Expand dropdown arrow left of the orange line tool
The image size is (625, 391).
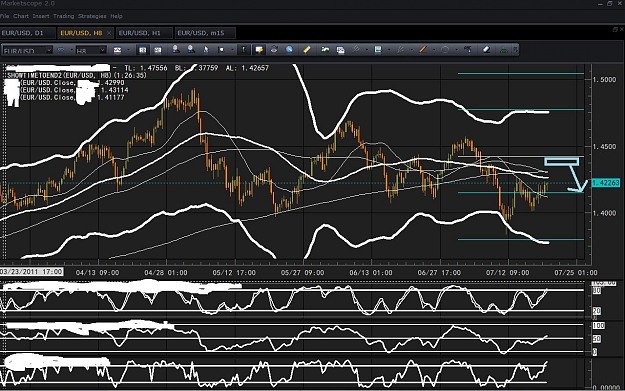[411, 50]
